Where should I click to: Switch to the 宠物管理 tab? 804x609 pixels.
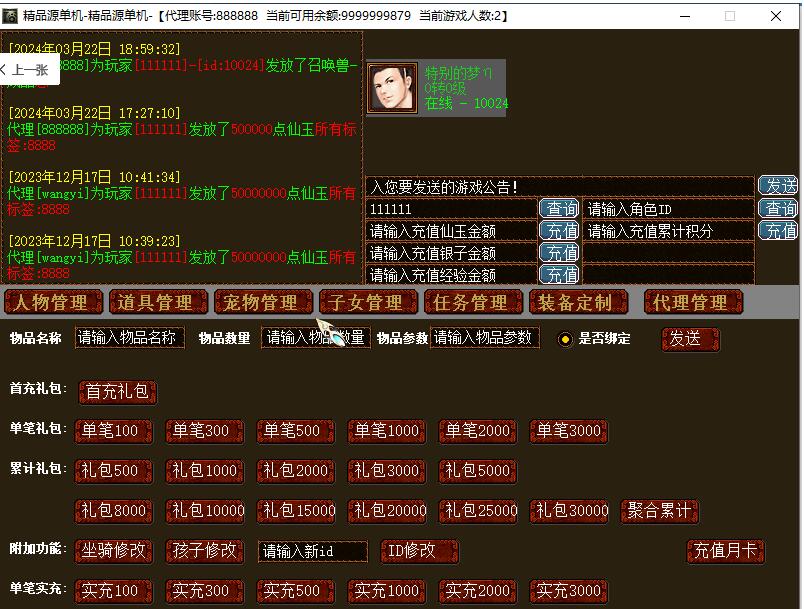pos(260,302)
